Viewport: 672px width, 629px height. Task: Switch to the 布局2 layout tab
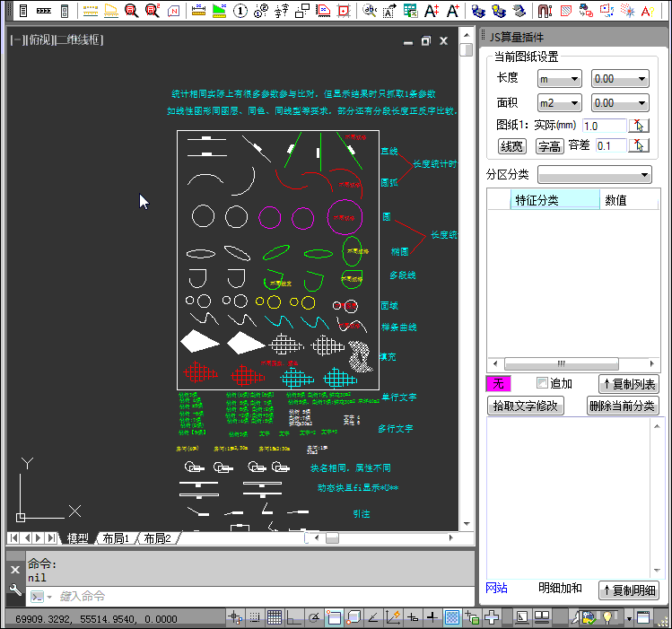[157, 538]
